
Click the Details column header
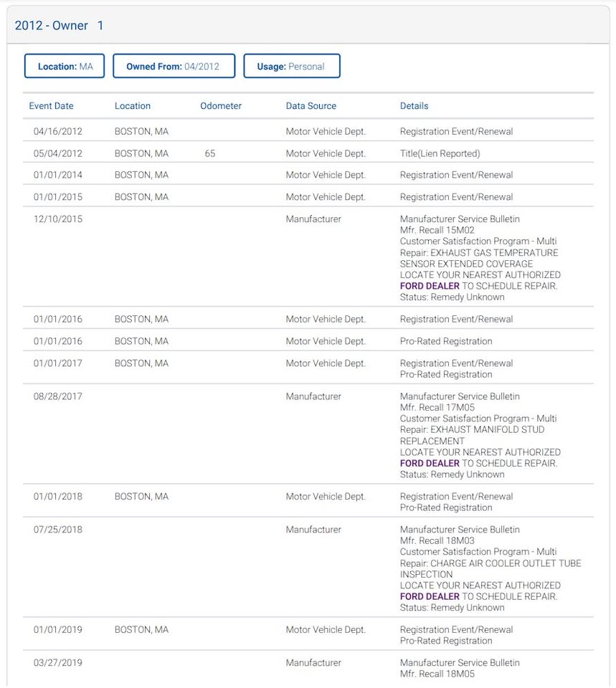click(414, 106)
